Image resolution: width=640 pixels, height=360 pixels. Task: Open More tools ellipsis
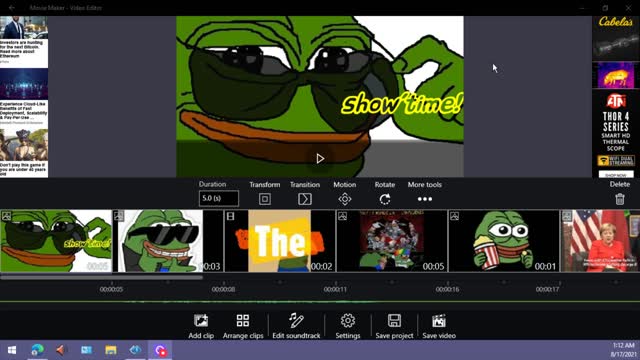pyautogui.click(x=424, y=199)
